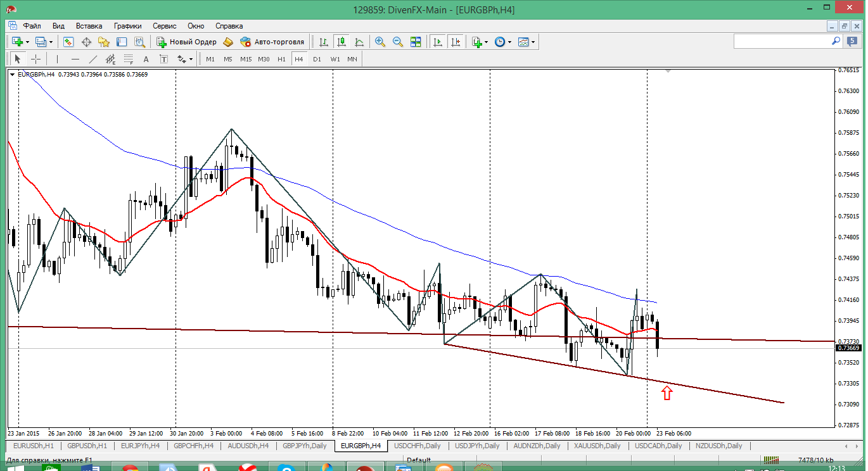This screenshot has height=471, width=868.
Task: Open the Navigator folder-star icon
Action: pos(104,42)
